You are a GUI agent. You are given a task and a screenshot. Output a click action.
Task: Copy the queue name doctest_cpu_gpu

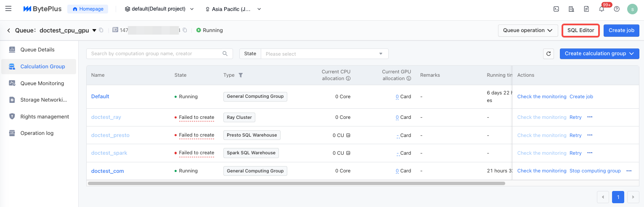tap(101, 30)
